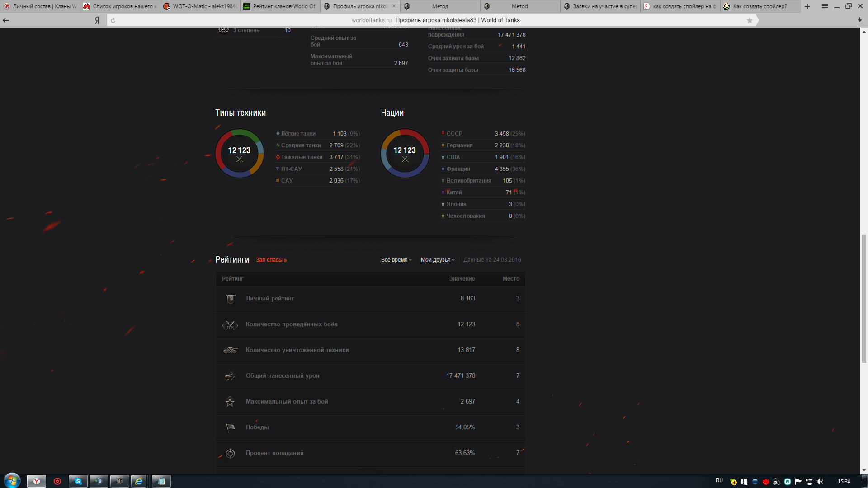Click the hit percentage crosshair icon
This screenshot has width=868, height=488.
230,453
